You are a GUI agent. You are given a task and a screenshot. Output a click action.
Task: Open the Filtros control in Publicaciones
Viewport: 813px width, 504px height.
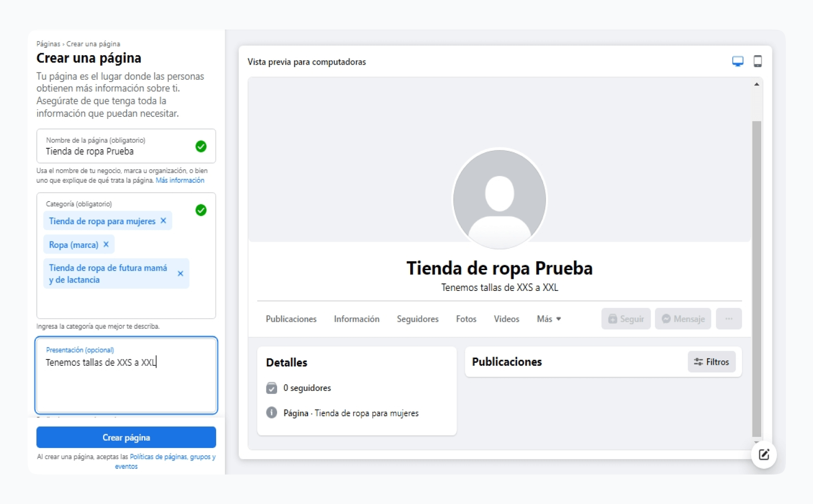click(x=711, y=361)
